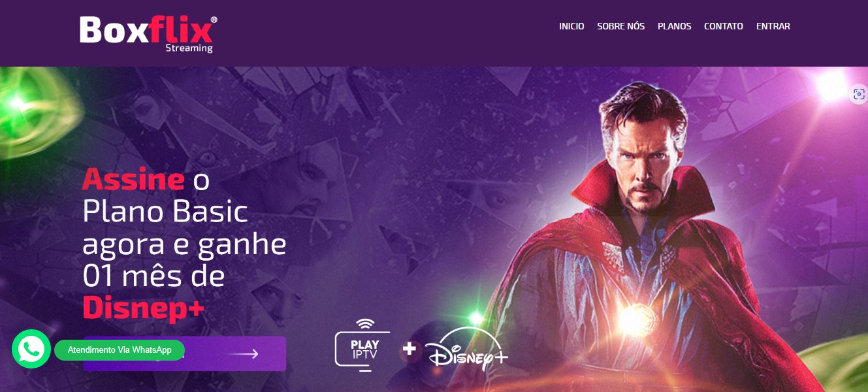
Task: Open the WhatsApp chat round icon
Action: [x=31, y=349]
